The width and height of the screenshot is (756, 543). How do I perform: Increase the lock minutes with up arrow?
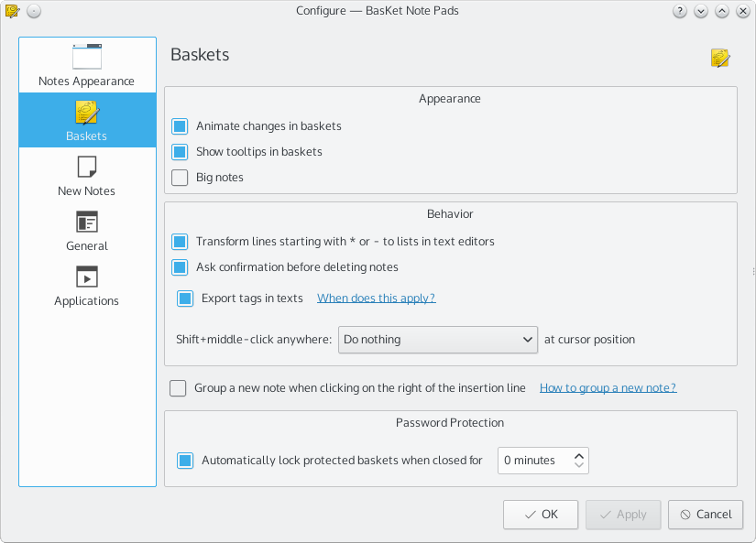tap(579, 455)
